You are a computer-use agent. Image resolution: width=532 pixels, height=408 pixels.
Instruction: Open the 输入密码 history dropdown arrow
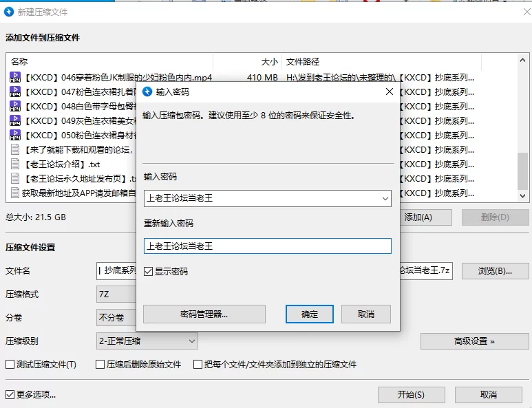coord(385,198)
